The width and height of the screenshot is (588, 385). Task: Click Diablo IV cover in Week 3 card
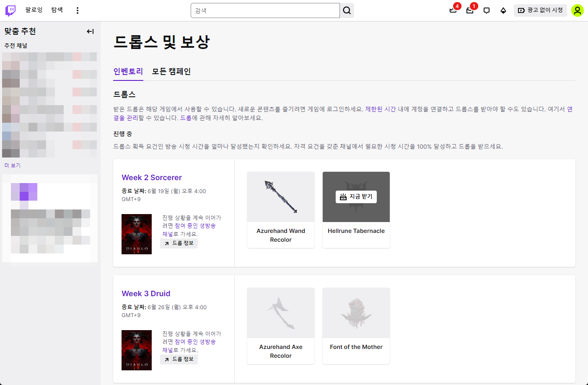coord(137,350)
